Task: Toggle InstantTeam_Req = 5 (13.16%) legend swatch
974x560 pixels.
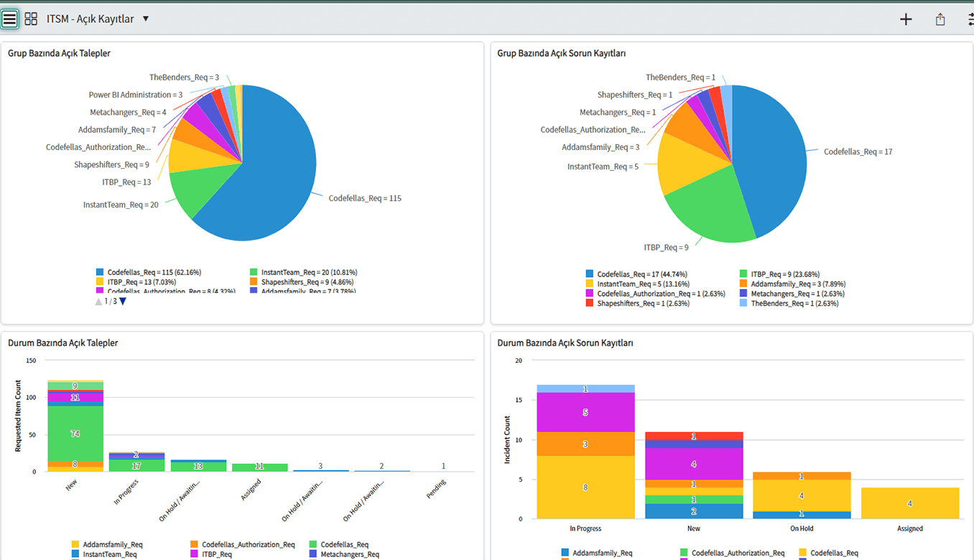Action: [590, 284]
